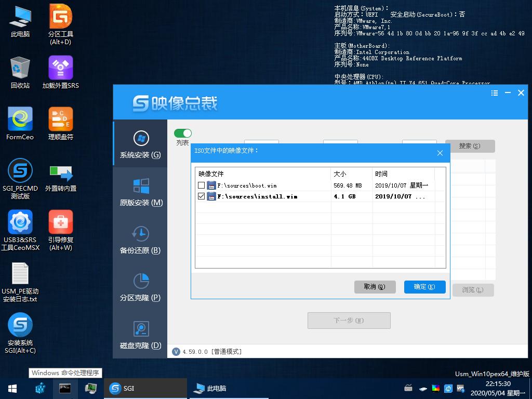Click the Windows Start button

12,389
